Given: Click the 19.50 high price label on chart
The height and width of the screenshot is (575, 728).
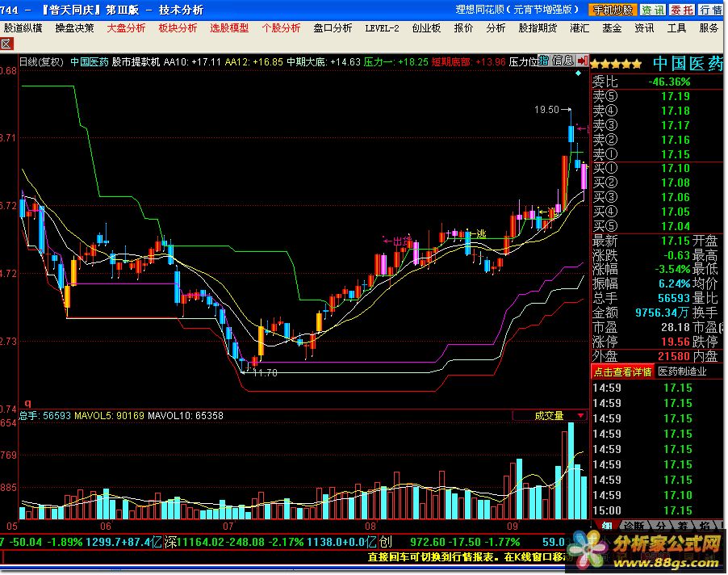Looking at the screenshot, I should (x=546, y=110).
